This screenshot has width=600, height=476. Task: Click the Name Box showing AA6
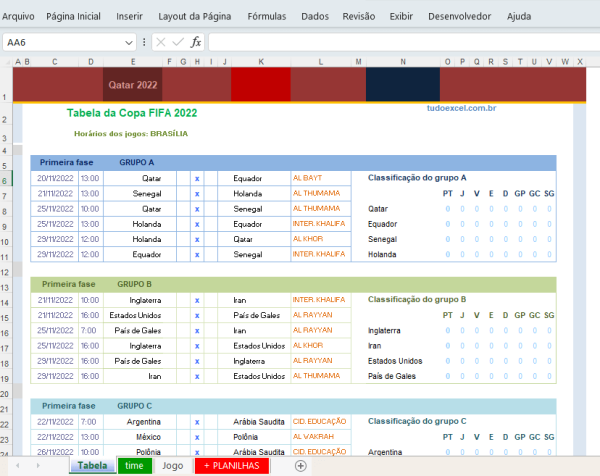63,42
